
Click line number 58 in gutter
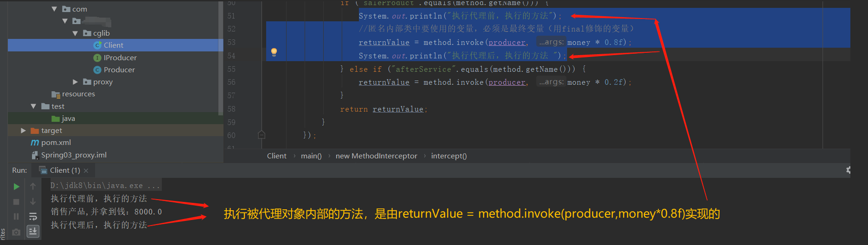[x=231, y=109]
